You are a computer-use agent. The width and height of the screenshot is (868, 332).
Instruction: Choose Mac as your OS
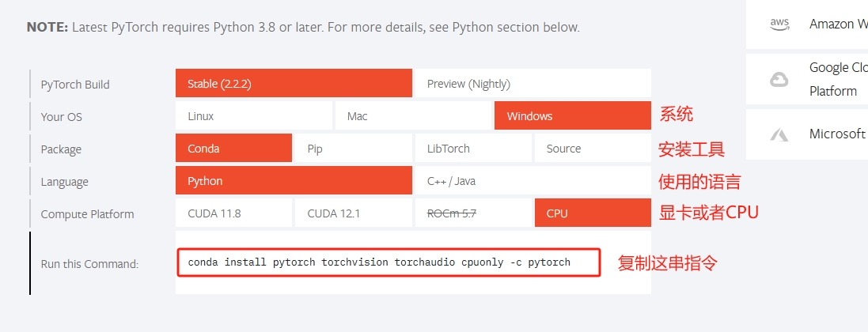pyautogui.click(x=413, y=115)
